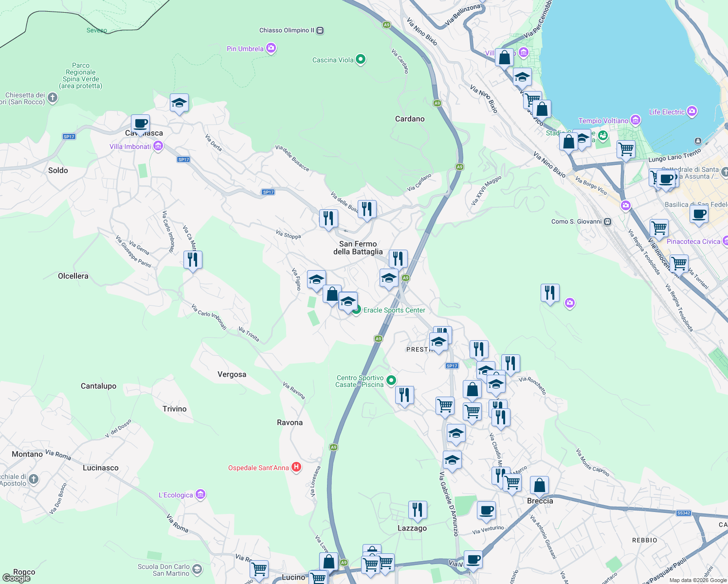Open the Centro Sportivo Casate Piscina marker

click(392, 379)
